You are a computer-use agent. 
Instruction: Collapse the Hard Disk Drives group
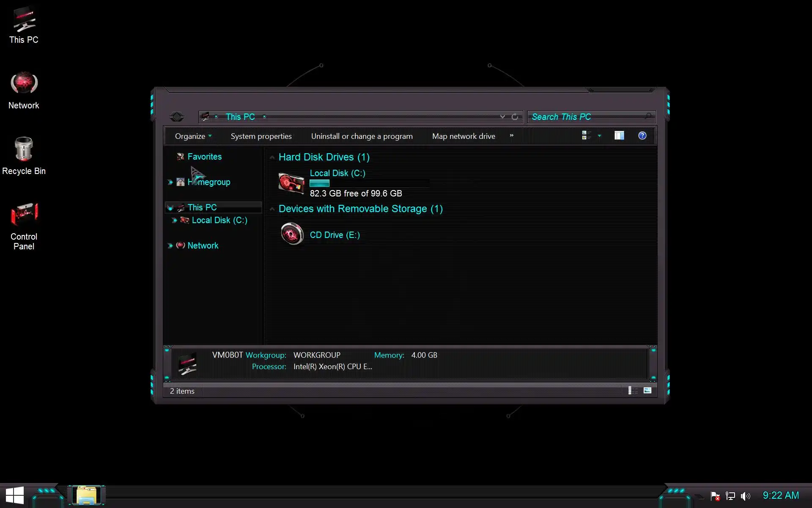click(x=272, y=157)
